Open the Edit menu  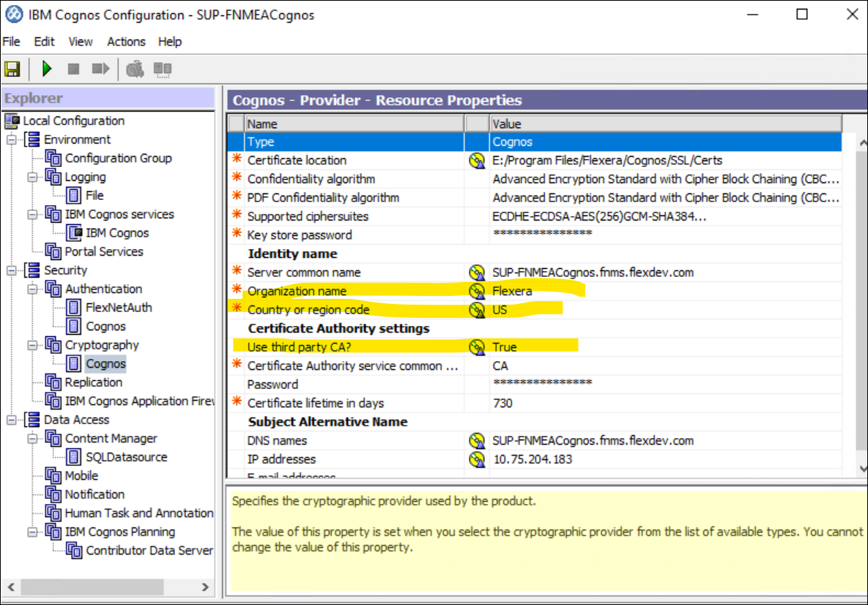point(44,42)
